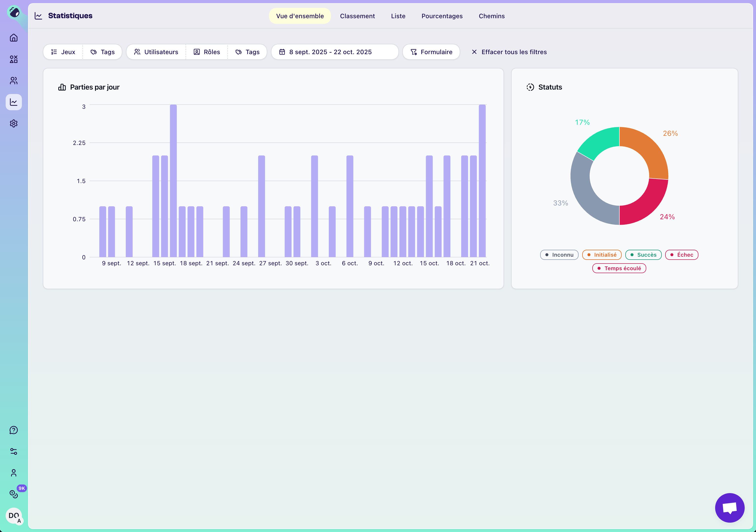Open the apps and shapes sidebar icon
This screenshot has width=756, height=532.
tap(14, 59)
